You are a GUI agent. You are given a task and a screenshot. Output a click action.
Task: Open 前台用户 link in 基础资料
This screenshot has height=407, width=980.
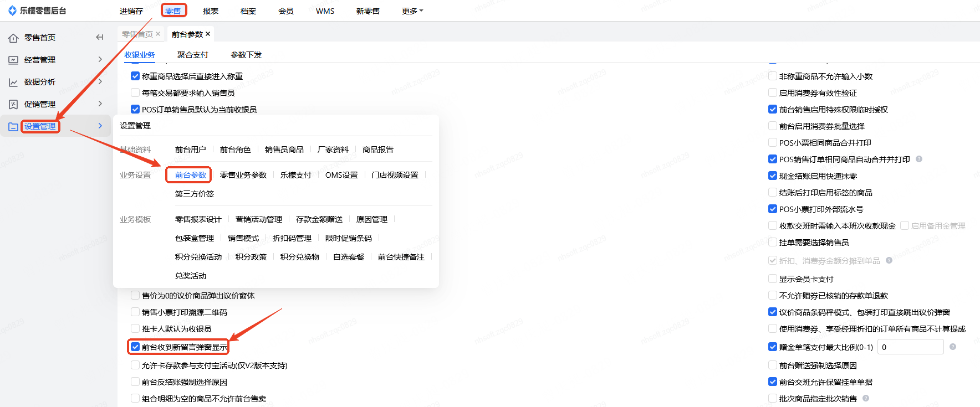191,150
